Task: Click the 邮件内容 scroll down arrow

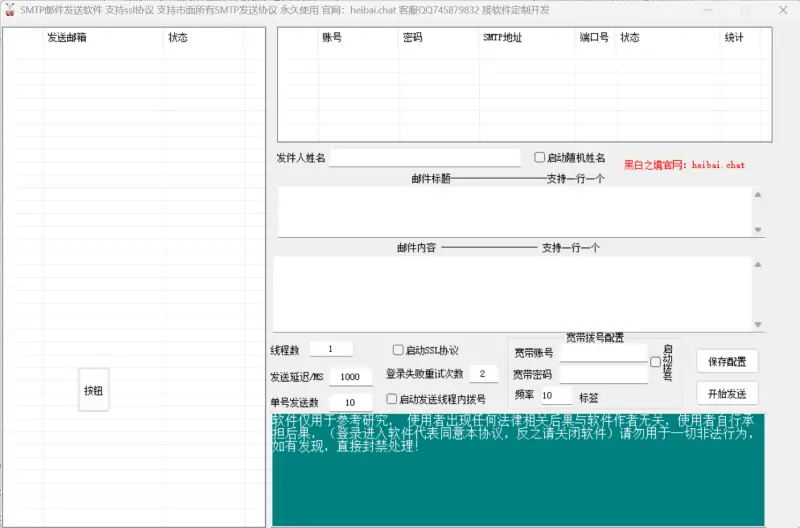Action: click(x=757, y=324)
